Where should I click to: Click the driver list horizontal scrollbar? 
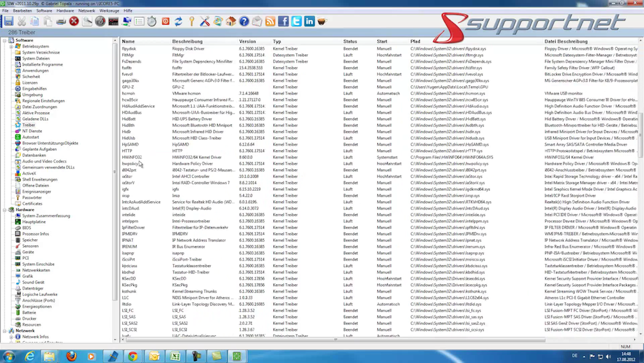tap(336, 340)
